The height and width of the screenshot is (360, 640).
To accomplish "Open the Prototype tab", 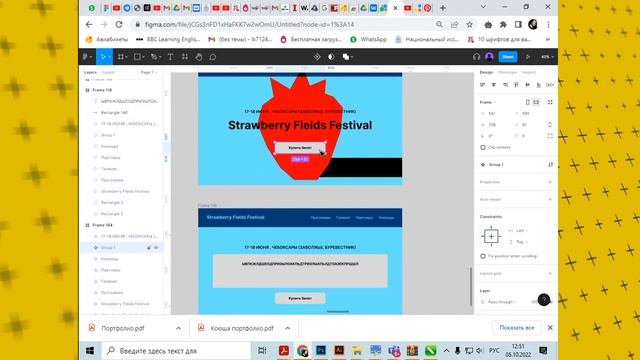I will (507, 72).
